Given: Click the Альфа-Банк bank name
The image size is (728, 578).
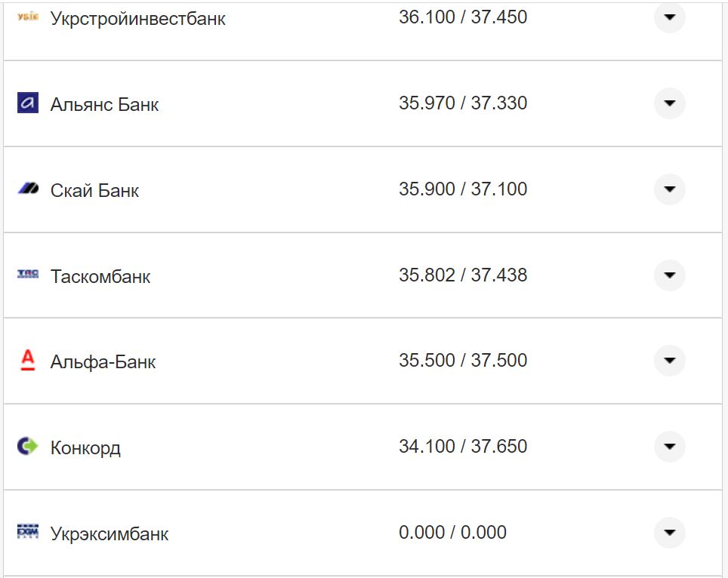Looking at the screenshot, I should pos(103,362).
